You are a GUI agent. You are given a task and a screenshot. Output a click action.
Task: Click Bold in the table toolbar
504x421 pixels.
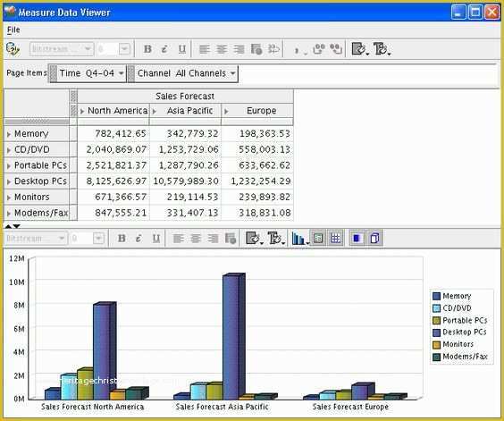click(x=147, y=49)
